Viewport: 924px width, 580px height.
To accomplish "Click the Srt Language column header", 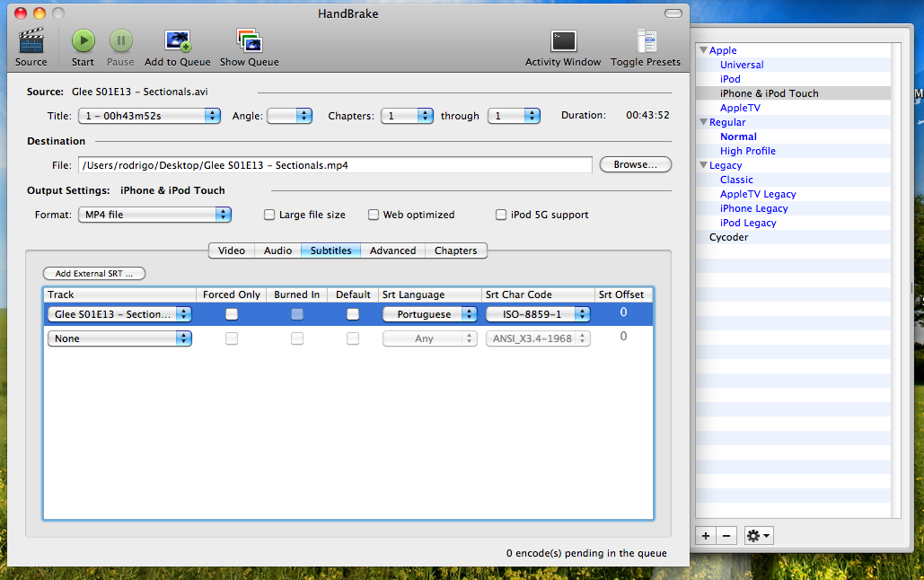I will [429, 294].
